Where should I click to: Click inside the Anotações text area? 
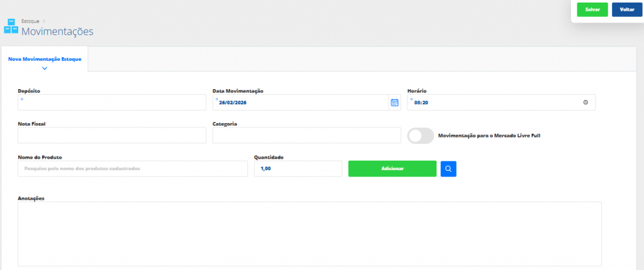click(x=309, y=234)
